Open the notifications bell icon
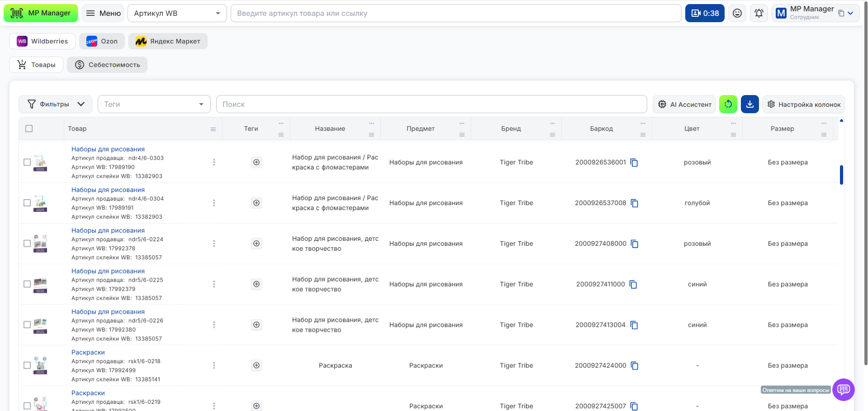 coord(759,13)
